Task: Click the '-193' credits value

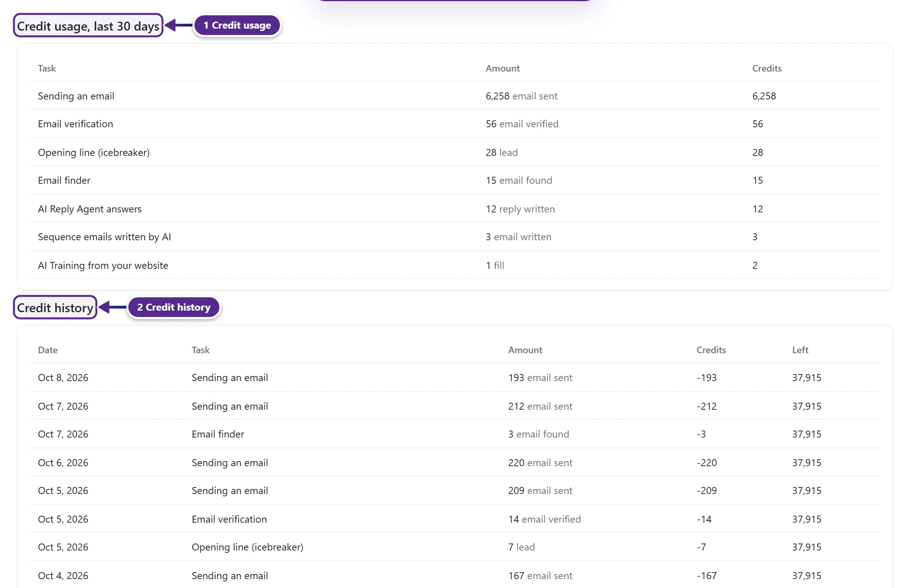Action: click(707, 378)
